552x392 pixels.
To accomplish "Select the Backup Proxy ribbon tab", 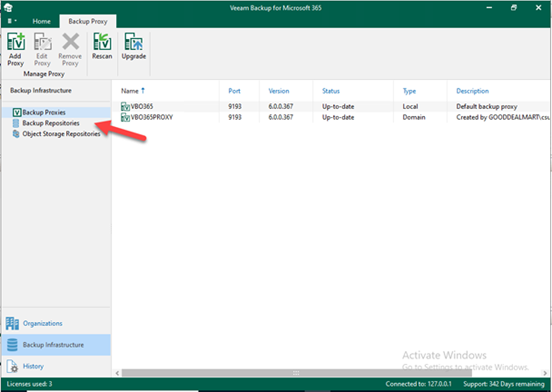I will (x=88, y=21).
